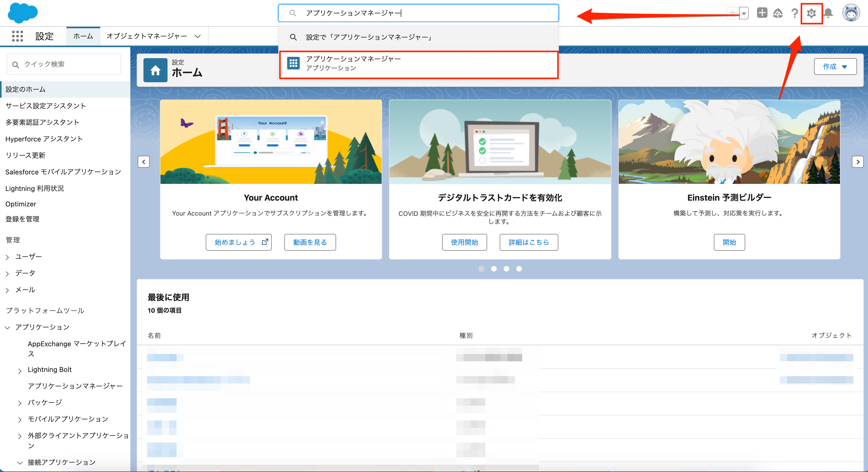Open Hyperforce アシスタント in sidebar
Image resolution: width=868 pixels, height=472 pixels.
pyautogui.click(x=44, y=139)
